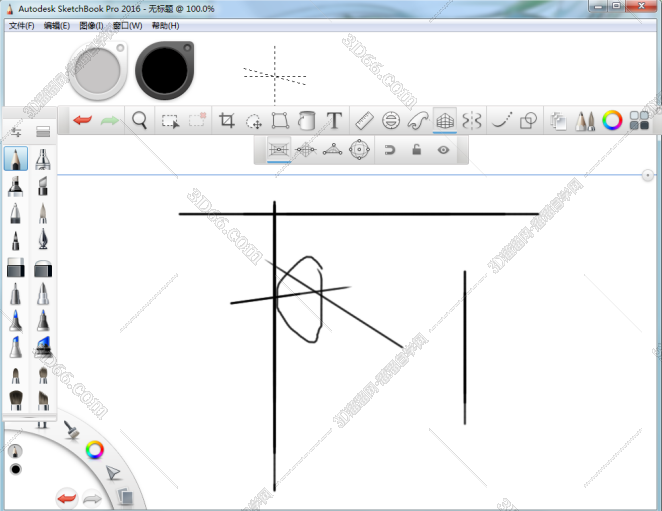662x511 pixels.
Task: Toggle the Symmetry tool
Action: coord(472,121)
